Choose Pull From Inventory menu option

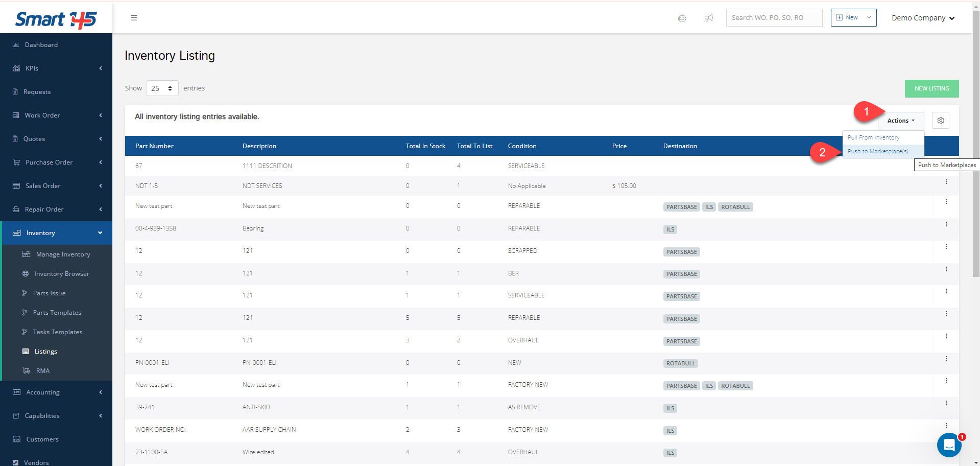(873, 137)
